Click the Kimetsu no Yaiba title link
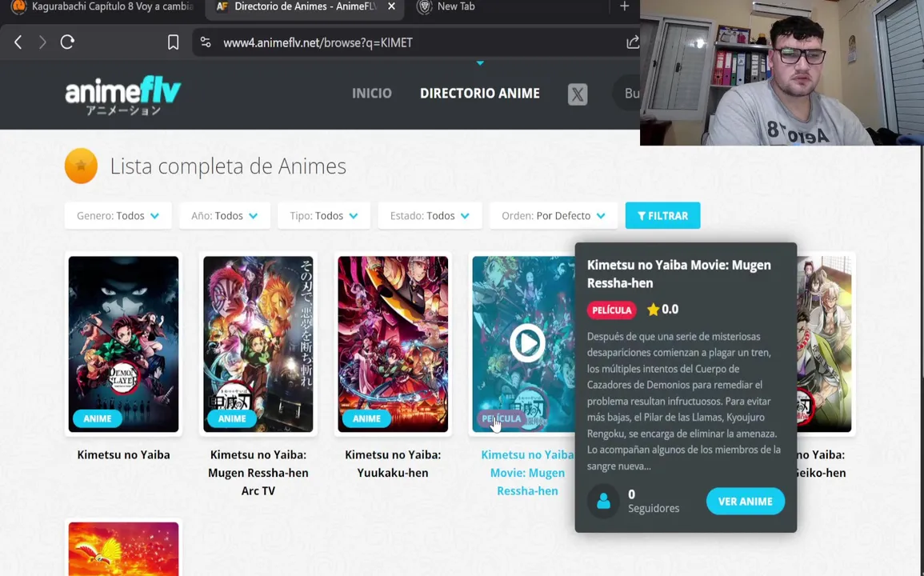Image resolution: width=924 pixels, height=576 pixels. (123, 454)
